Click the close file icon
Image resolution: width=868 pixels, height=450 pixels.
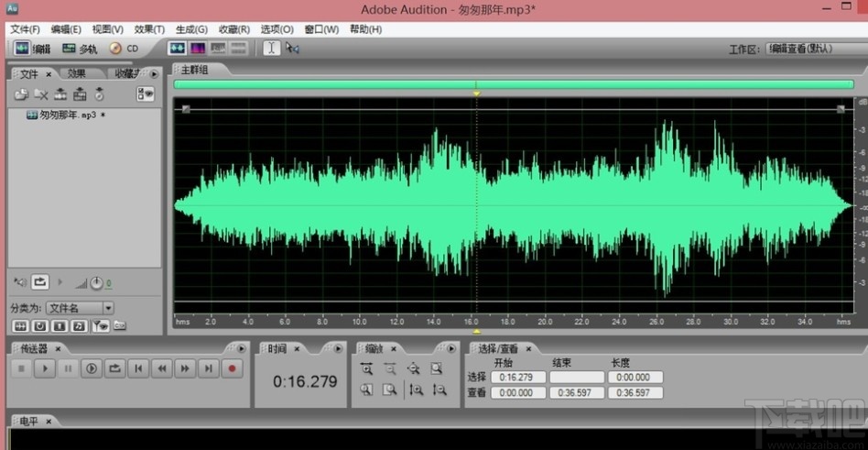coord(41,94)
